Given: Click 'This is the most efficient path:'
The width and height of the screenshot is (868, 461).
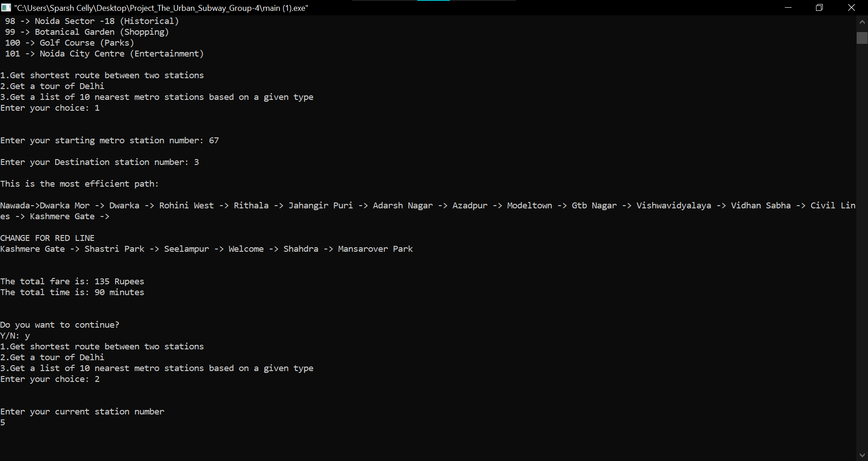Looking at the screenshot, I should tap(80, 184).
